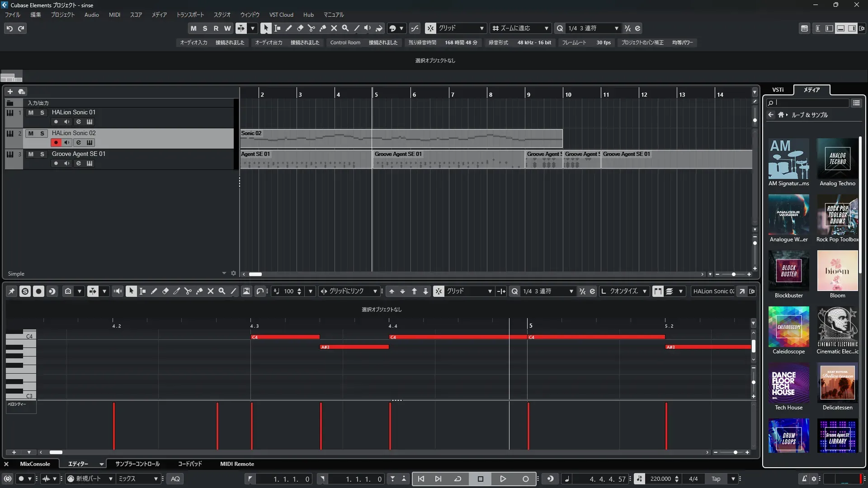Open the MixConsole tab

click(35, 464)
